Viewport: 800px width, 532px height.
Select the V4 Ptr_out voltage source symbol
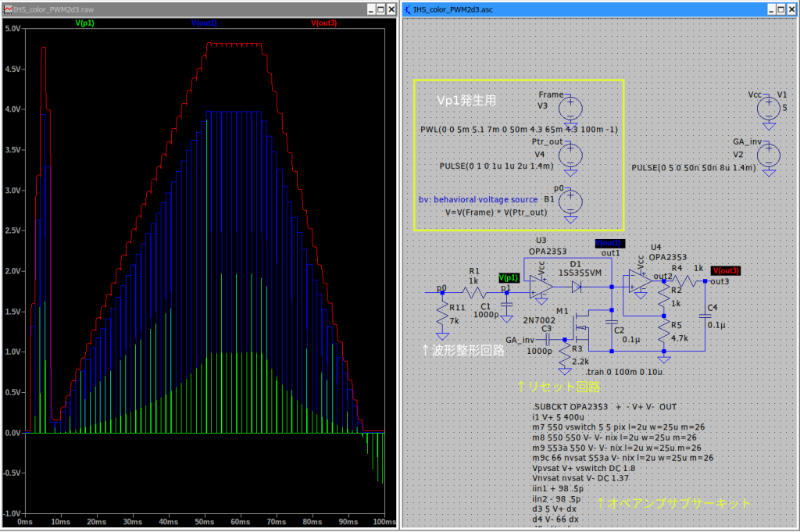[x=570, y=155]
